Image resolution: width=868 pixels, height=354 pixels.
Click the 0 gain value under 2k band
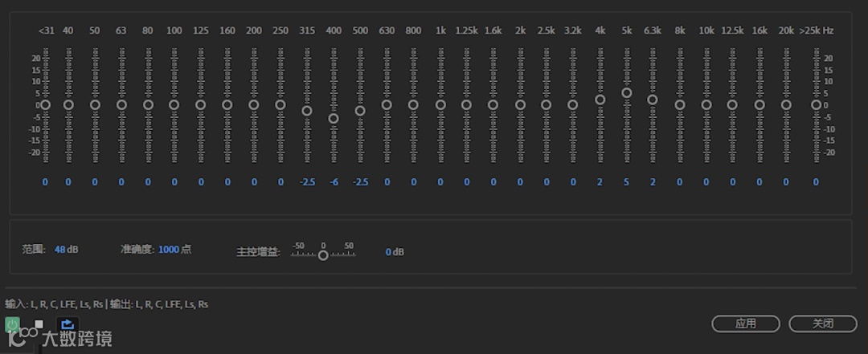click(520, 182)
